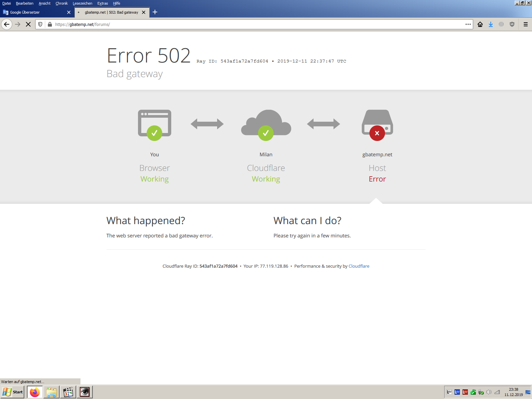This screenshot has width=532, height=399.
Task: Click the green checkmark tray icon
Action: tap(473, 392)
